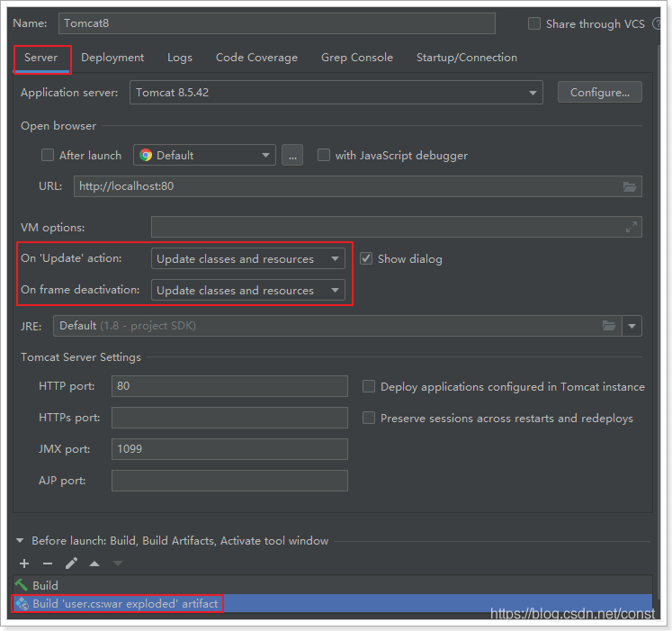Image resolution: width=672 pixels, height=631 pixels.
Task: Click the Configure... button
Action: tap(599, 92)
